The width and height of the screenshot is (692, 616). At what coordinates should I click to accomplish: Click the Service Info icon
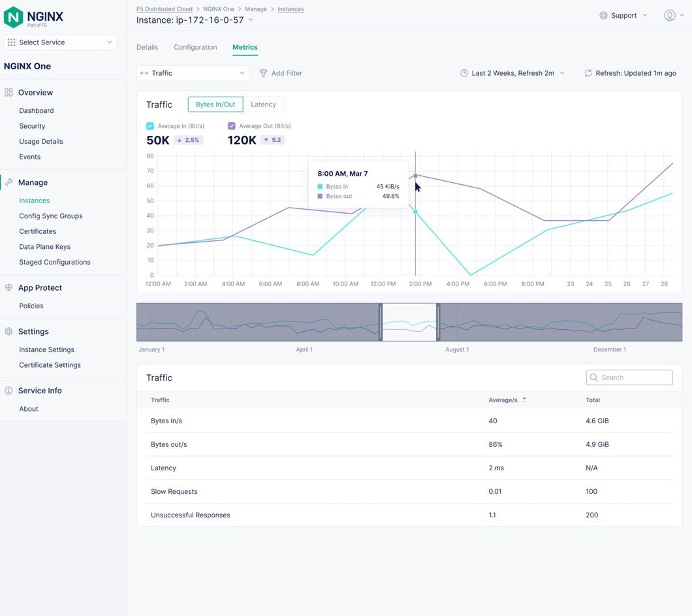tap(8, 391)
